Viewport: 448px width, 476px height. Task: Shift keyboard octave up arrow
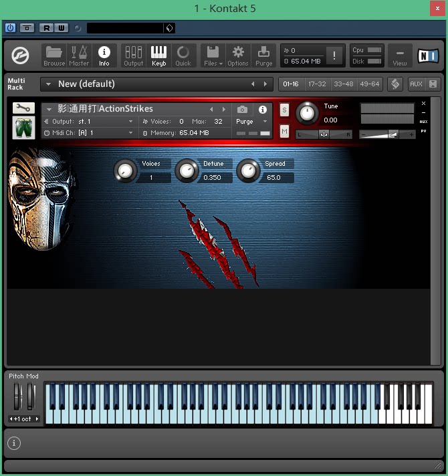[x=37, y=419]
